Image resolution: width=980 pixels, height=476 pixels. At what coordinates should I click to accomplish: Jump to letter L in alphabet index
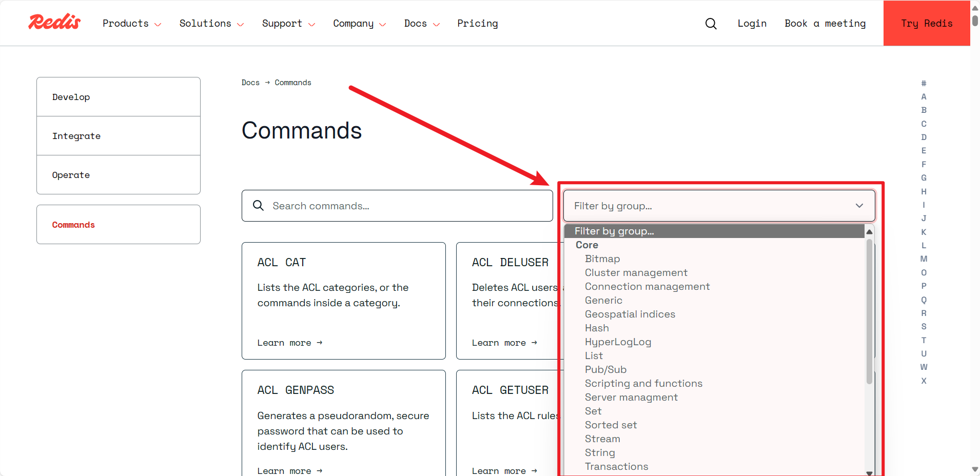click(x=924, y=246)
